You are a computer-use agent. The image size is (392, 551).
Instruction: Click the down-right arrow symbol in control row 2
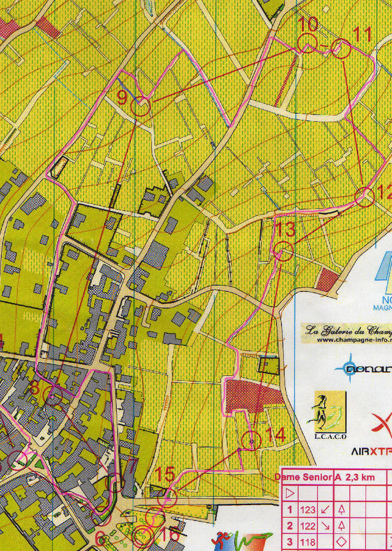coord(325,525)
